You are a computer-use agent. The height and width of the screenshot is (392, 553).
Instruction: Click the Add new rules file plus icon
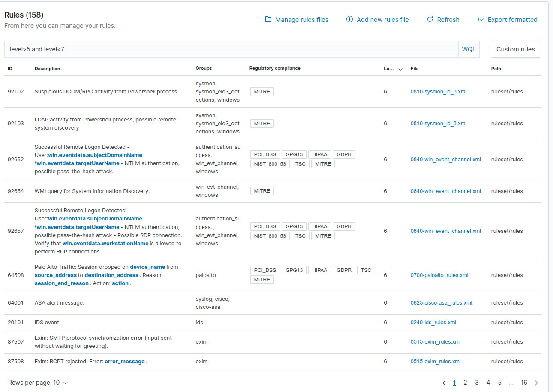[349, 19]
